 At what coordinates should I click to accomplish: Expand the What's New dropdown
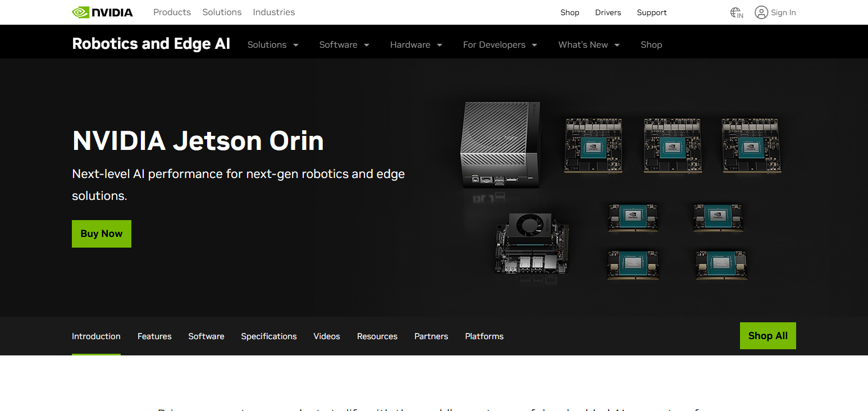[589, 45]
